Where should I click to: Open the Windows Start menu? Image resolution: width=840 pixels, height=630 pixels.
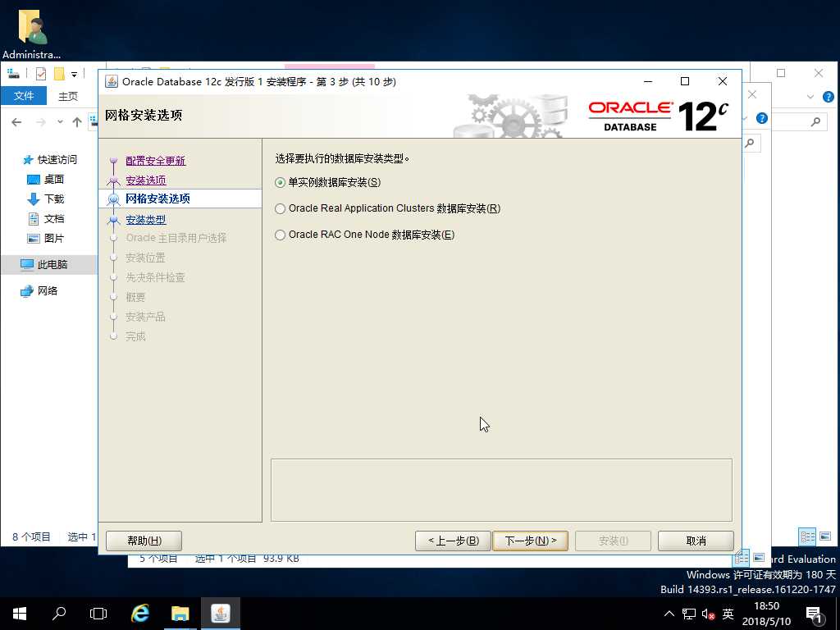20,614
